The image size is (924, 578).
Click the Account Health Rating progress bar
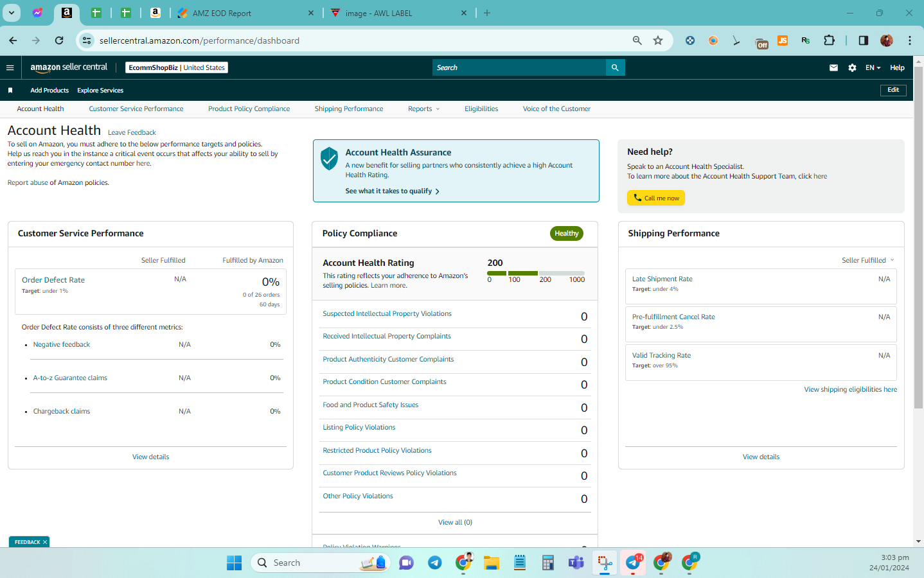[x=536, y=274]
